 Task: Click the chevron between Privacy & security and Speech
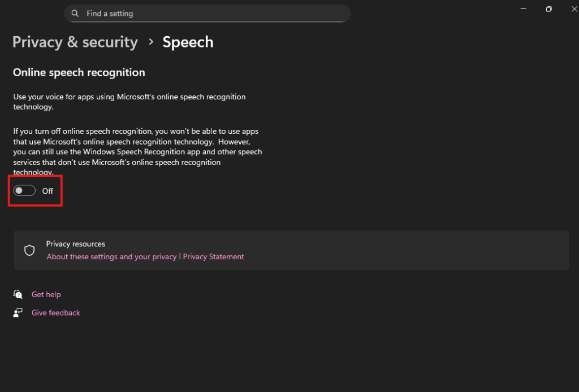tap(149, 42)
